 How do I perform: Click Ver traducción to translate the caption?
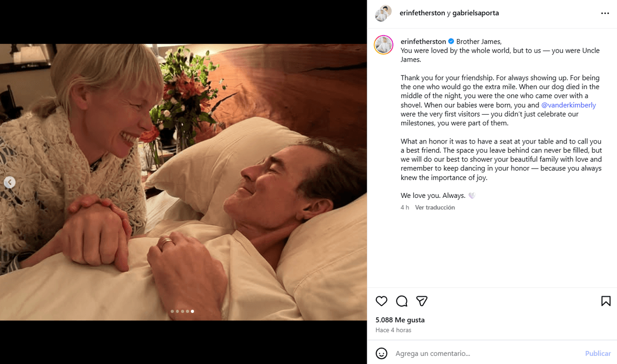coord(435,207)
